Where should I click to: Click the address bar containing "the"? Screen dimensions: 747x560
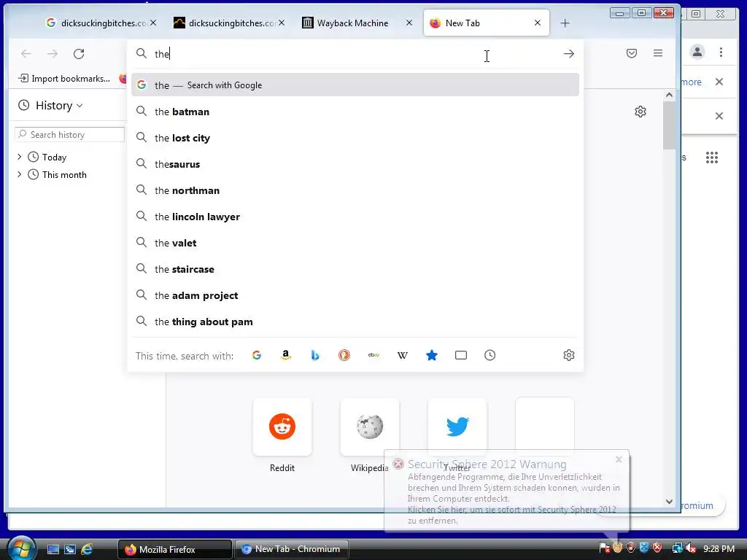click(355, 54)
